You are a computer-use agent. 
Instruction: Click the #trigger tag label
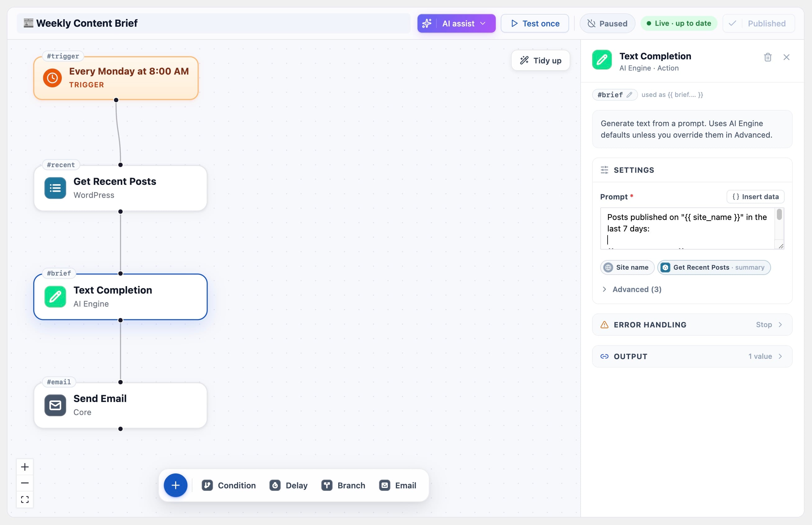(63, 56)
